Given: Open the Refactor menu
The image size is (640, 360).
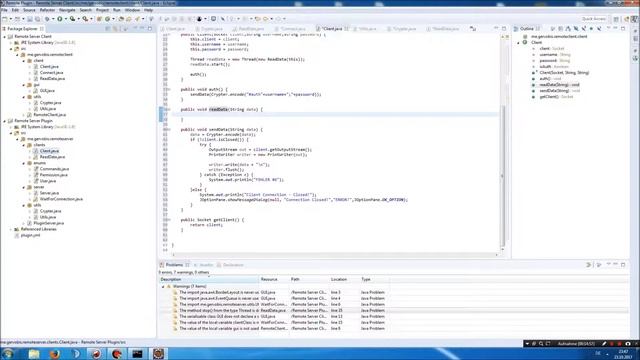Looking at the screenshot, I should [47, 10].
